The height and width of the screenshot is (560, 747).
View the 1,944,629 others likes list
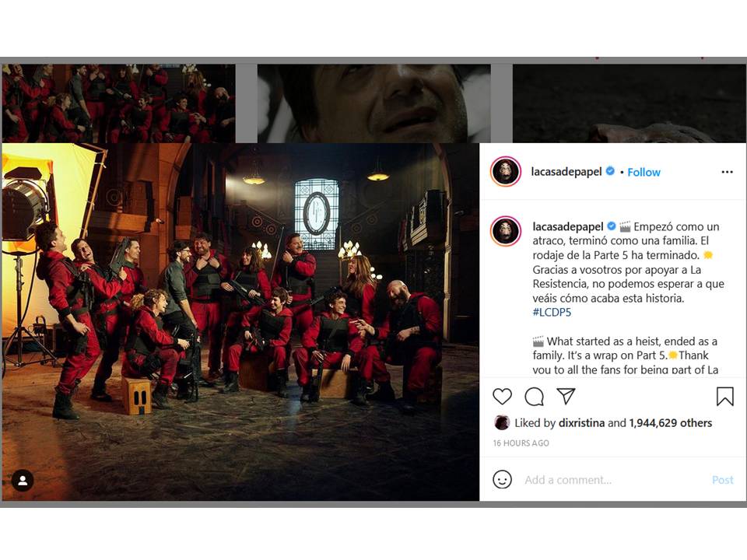(x=670, y=423)
